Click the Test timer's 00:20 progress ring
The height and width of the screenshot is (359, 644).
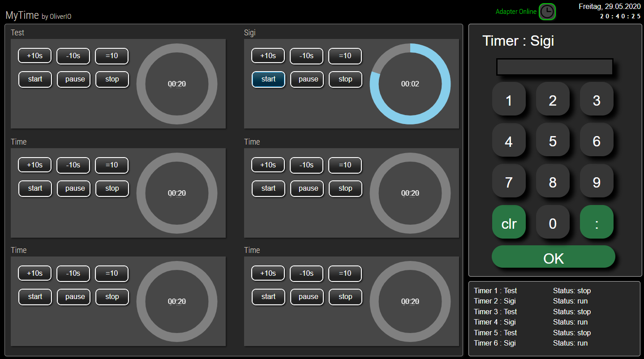[x=177, y=84]
